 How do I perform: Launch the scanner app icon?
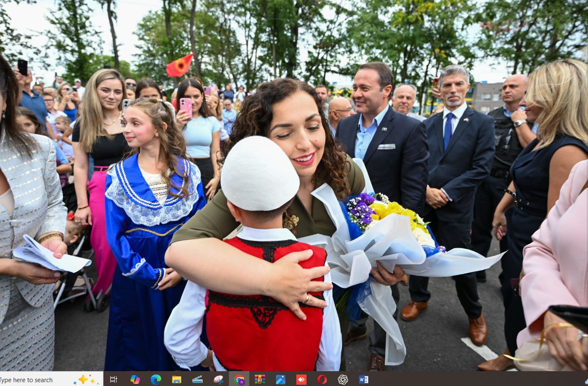pos(197,380)
